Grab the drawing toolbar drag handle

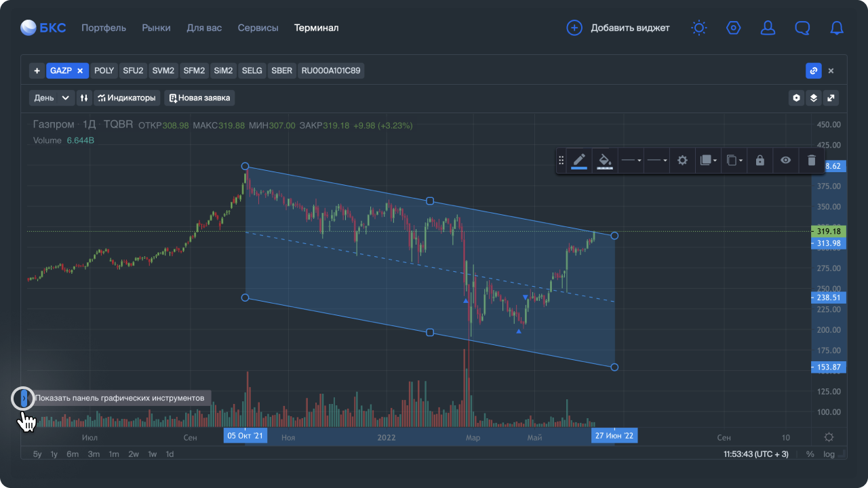pyautogui.click(x=561, y=161)
